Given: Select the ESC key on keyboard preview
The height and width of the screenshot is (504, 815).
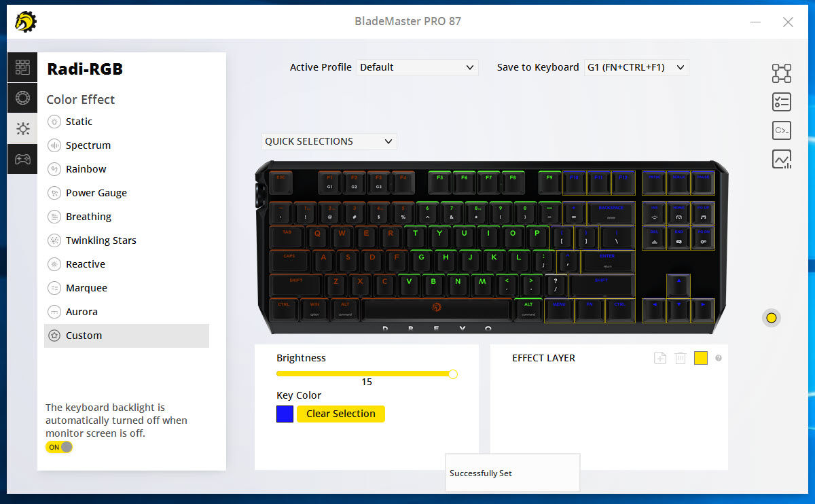Looking at the screenshot, I should click(281, 183).
